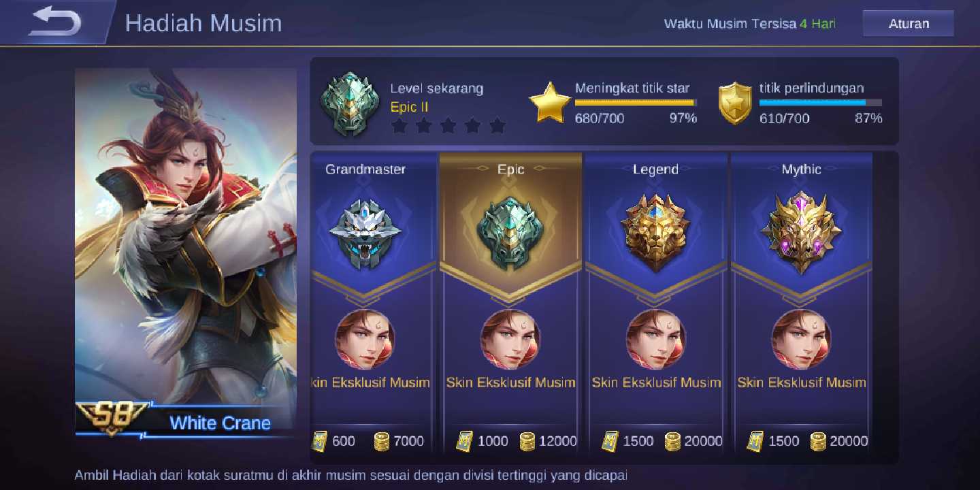Image resolution: width=980 pixels, height=490 pixels.
Task: Select the Mythic tier tab
Action: pos(801,169)
